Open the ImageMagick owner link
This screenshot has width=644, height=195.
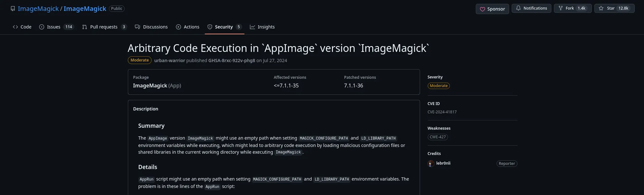tap(38, 9)
